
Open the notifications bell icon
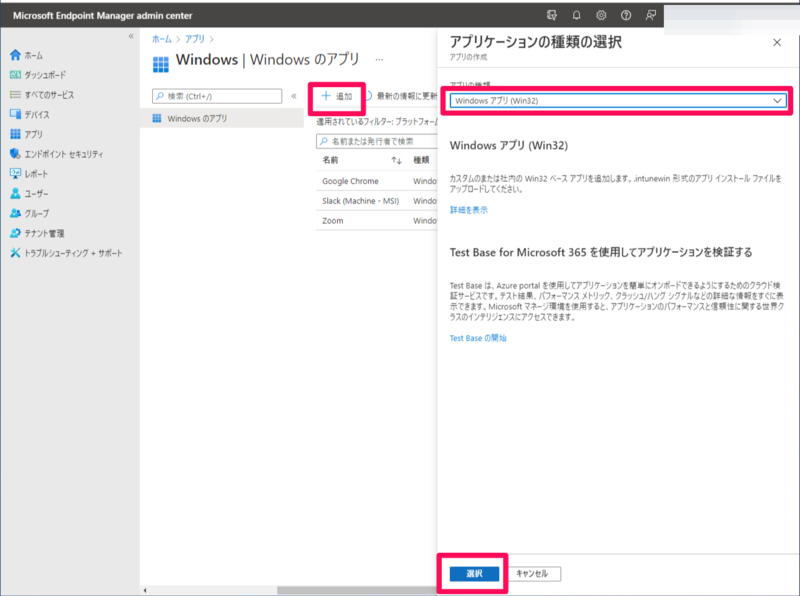[574, 13]
